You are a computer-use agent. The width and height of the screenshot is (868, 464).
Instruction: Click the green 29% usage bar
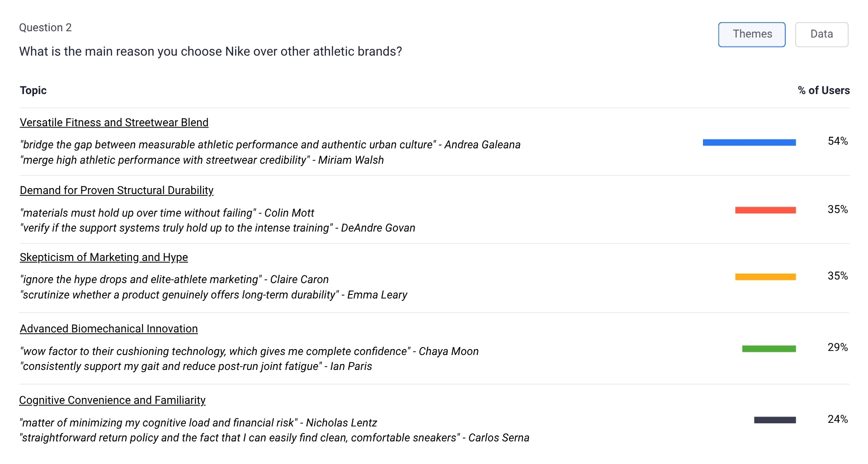point(769,349)
